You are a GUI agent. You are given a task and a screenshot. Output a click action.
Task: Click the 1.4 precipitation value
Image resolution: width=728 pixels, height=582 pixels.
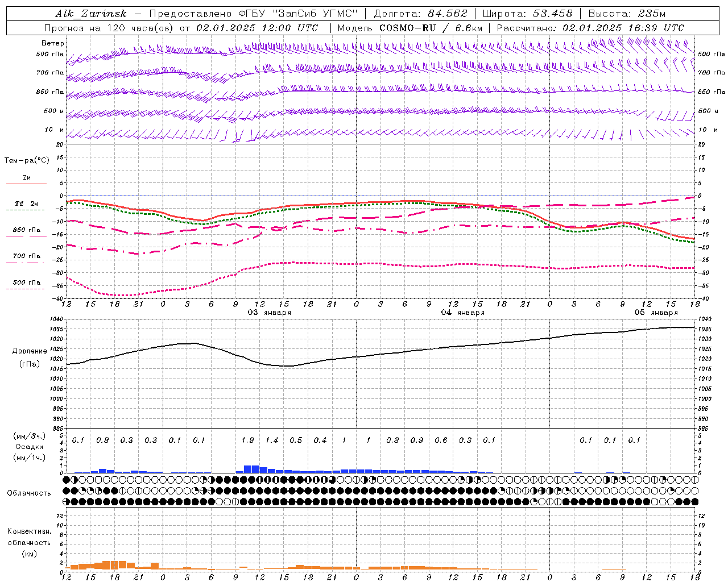pos(272,440)
